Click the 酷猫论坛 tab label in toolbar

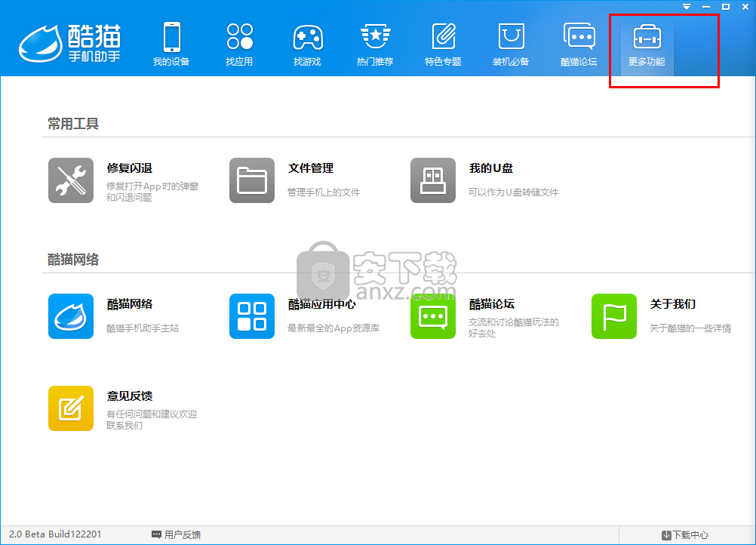click(x=579, y=62)
